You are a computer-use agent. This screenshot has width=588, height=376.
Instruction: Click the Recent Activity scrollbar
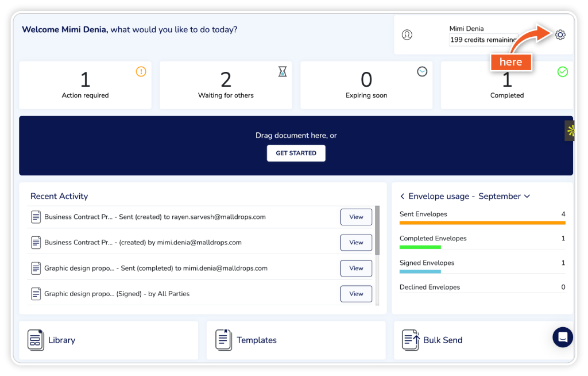tap(377, 230)
